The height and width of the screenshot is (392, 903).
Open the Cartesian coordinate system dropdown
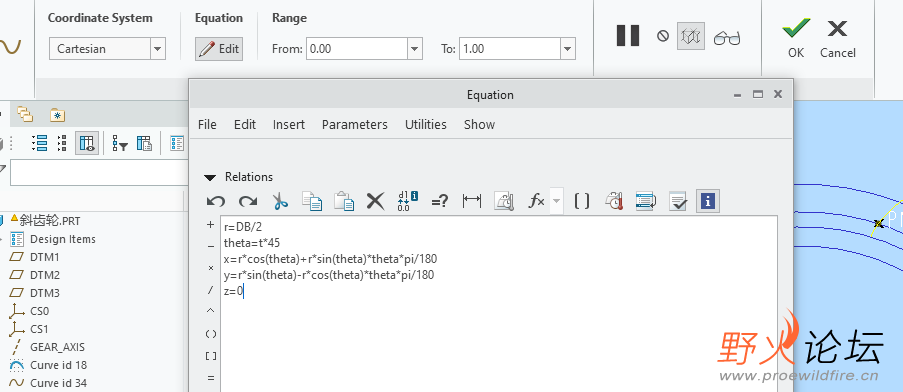158,49
